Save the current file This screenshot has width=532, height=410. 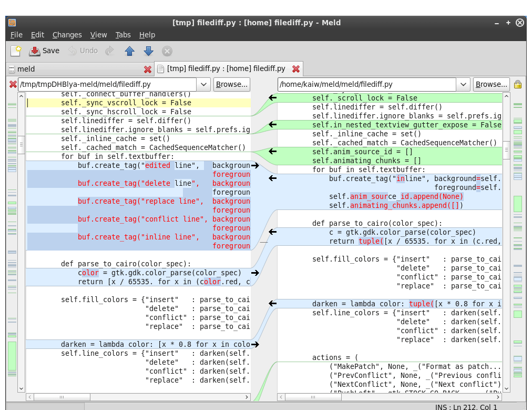click(x=44, y=51)
